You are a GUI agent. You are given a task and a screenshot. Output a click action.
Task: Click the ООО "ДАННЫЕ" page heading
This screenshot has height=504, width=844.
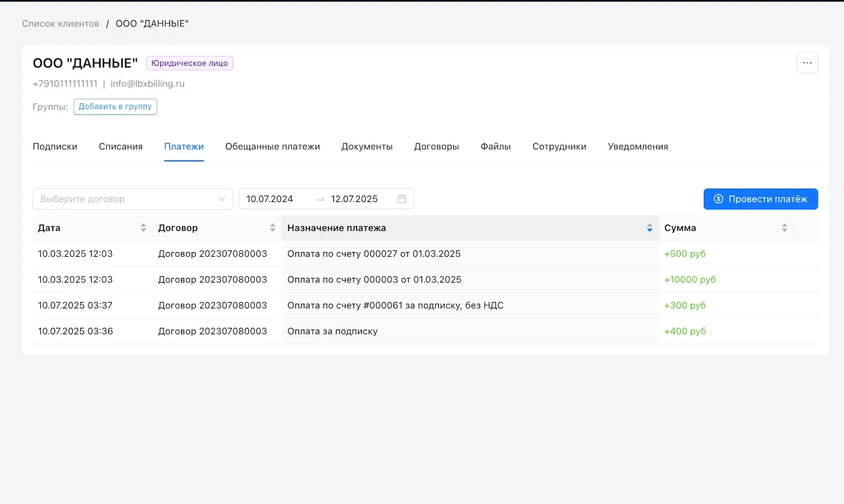tap(85, 63)
